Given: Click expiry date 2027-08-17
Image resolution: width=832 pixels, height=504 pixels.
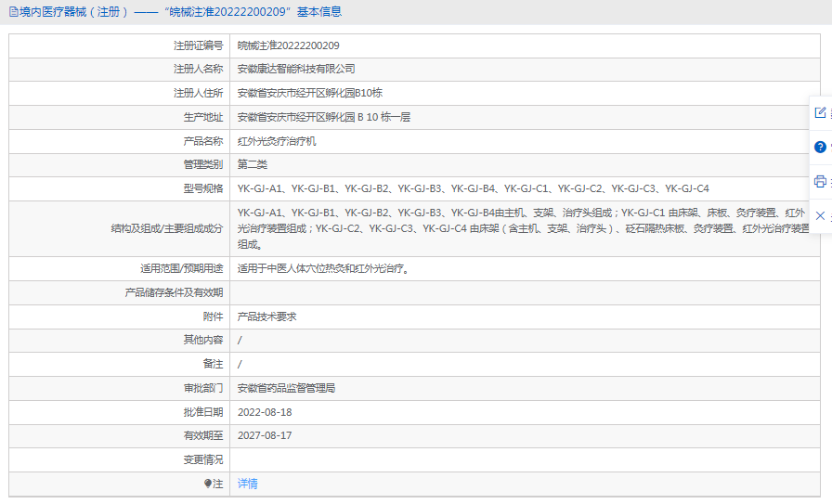Looking at the screenshot, I should (265, 435).
